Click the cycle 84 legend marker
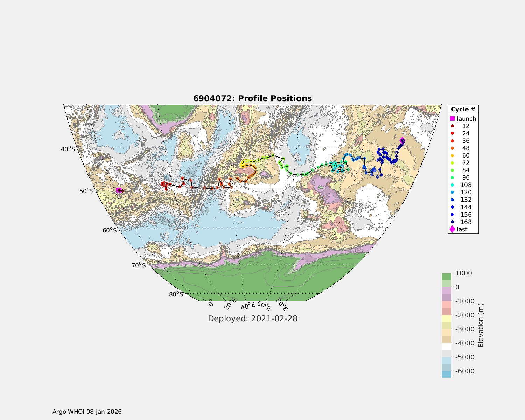The image size is (525, 420). pyautogui.click(x=452, y=170)
